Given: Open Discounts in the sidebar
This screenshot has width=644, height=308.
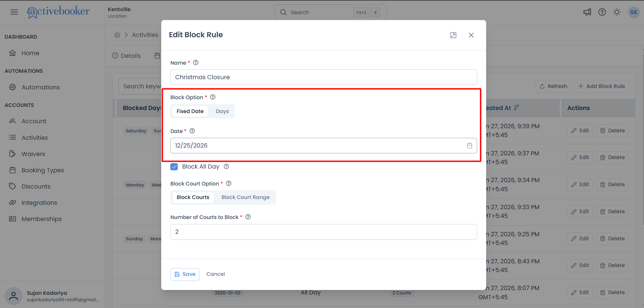Looking at the screenshot, I should point(36,186).
